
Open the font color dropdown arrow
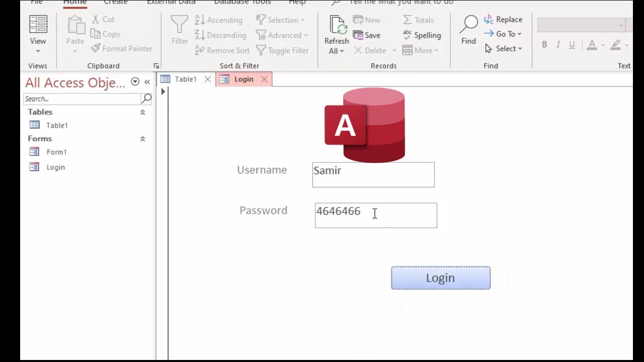click(603, 45)
